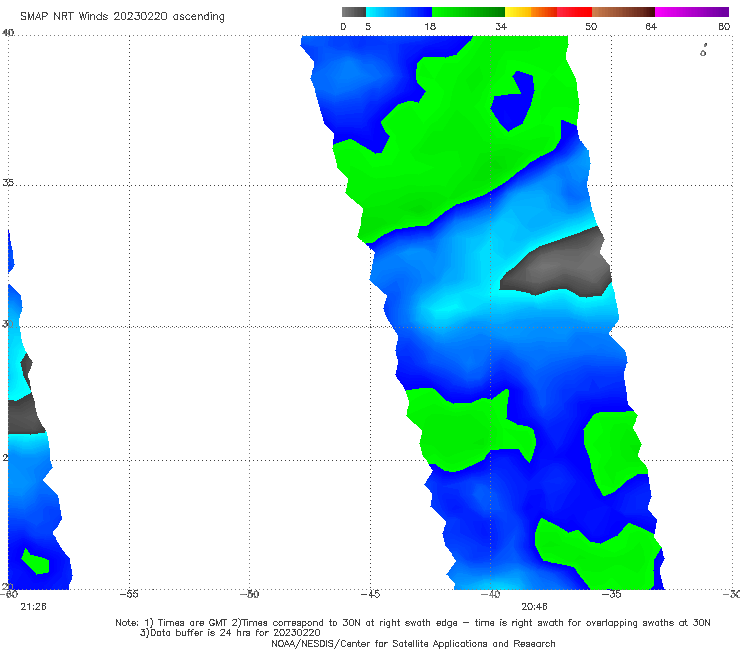Click the longitude label '-40' on bottom axis
This screenshot has width=740, height=650.
click(x=490, y=594)
